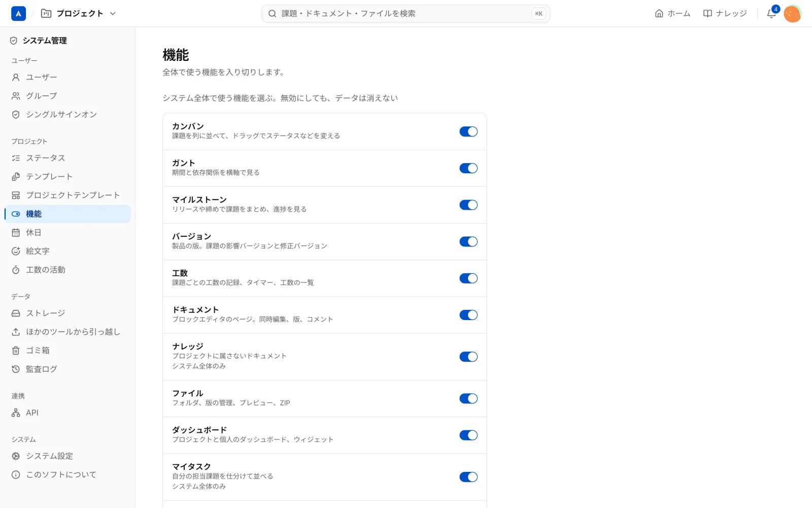812x508 pixels.
Task: Click the テンプレート copy icon
Action: point(16,177)
